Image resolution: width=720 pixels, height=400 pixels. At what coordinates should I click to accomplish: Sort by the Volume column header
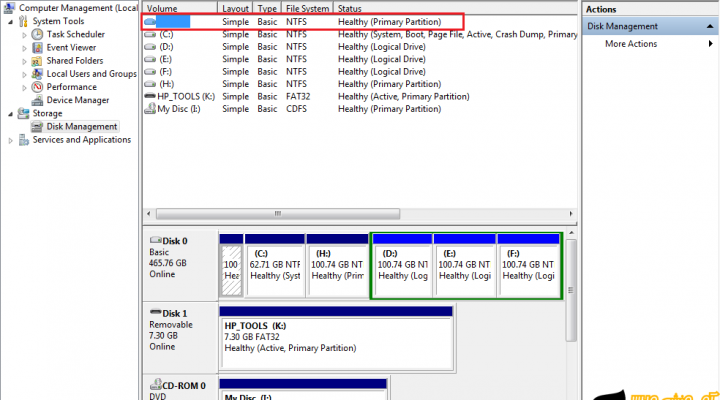(x=180, y=8)
